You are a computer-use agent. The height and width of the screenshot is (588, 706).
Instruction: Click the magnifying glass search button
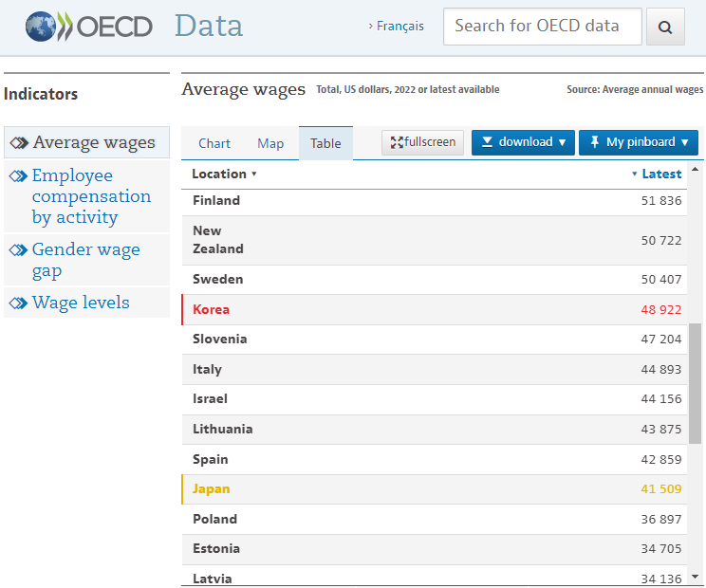665,28
